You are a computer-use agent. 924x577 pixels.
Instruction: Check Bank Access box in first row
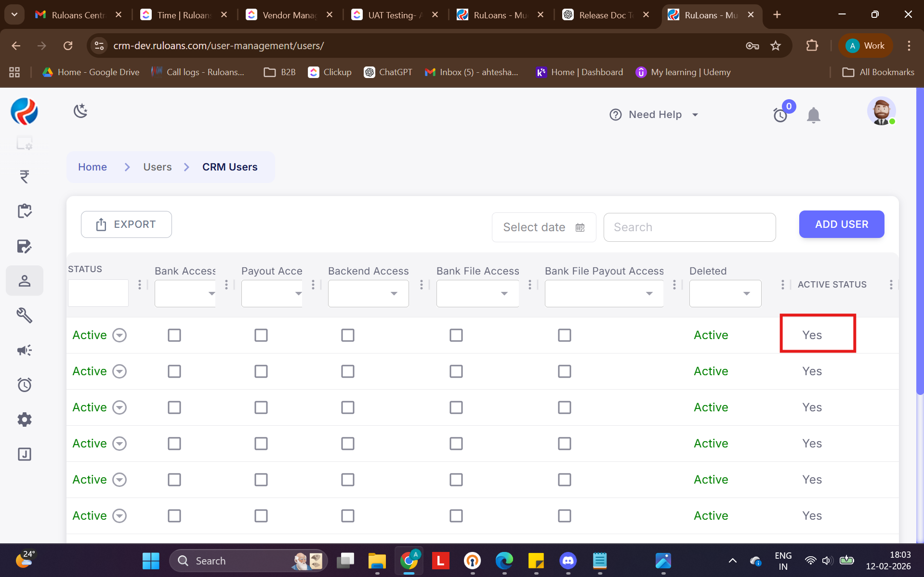tap(174, 335)
